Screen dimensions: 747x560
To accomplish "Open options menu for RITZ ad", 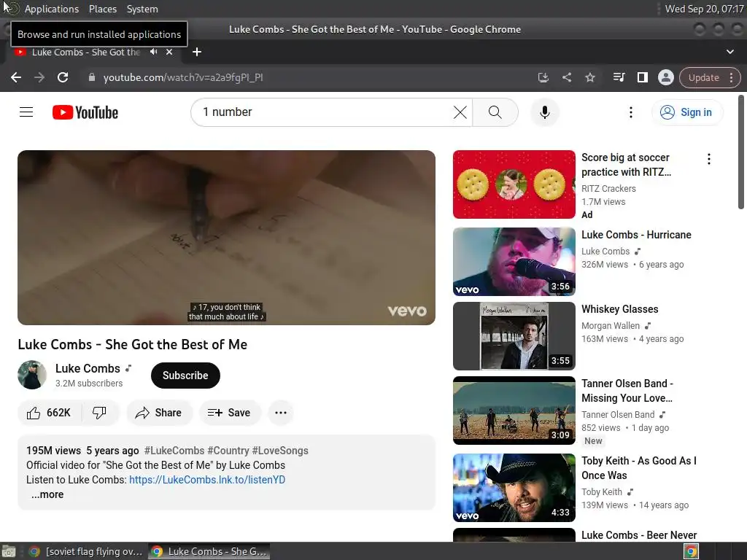I will [709, 159].
